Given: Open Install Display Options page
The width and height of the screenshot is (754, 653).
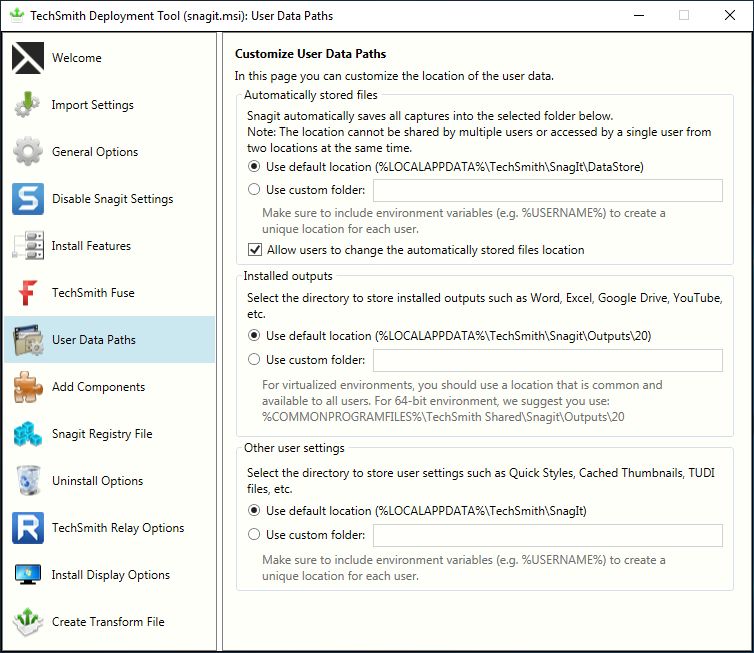Looking at the screenshot, I should click(110, 575).
